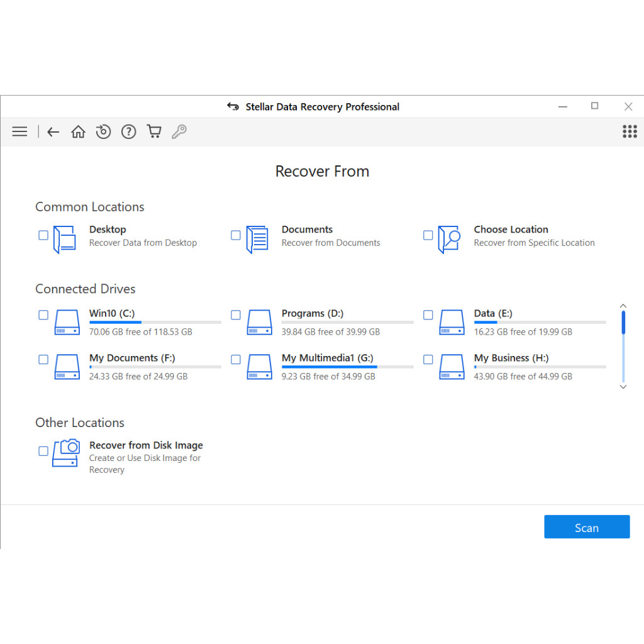The image size is (644, 644).
Task: Open the Help question mark icon
Action: pyautogui.click(x=128, y=131)
